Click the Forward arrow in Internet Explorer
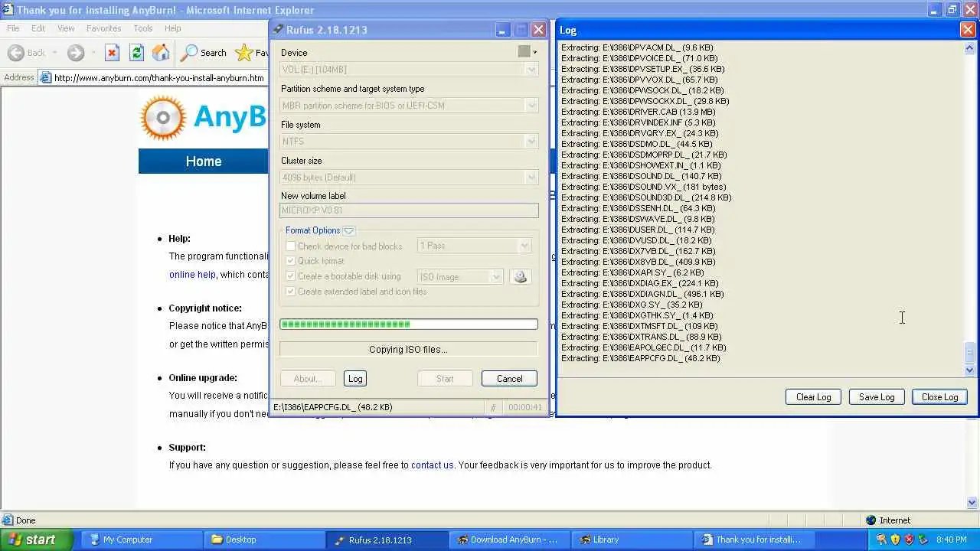 tap(75, 53)
